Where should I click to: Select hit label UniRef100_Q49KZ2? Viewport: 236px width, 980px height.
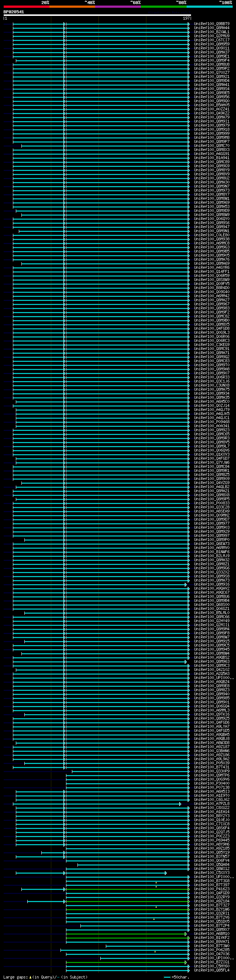212,113
